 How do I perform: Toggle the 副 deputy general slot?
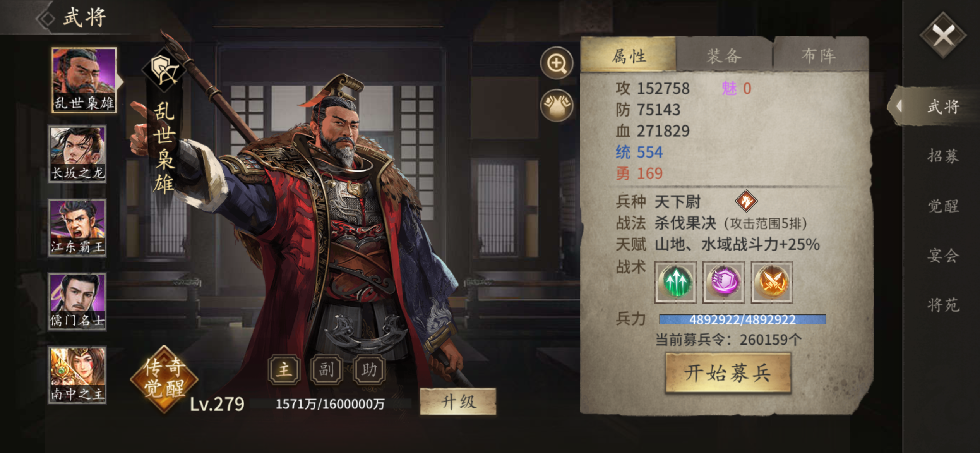326,369
